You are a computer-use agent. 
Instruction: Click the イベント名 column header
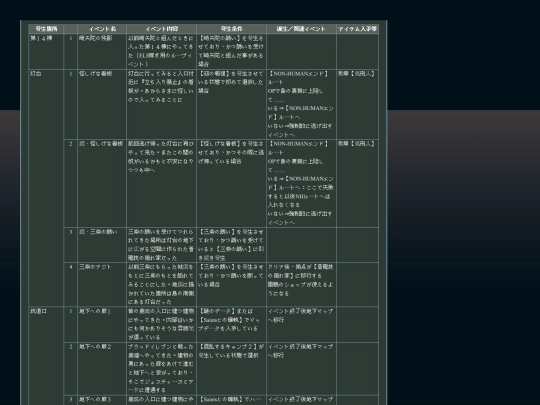click(x=102, y=29)
